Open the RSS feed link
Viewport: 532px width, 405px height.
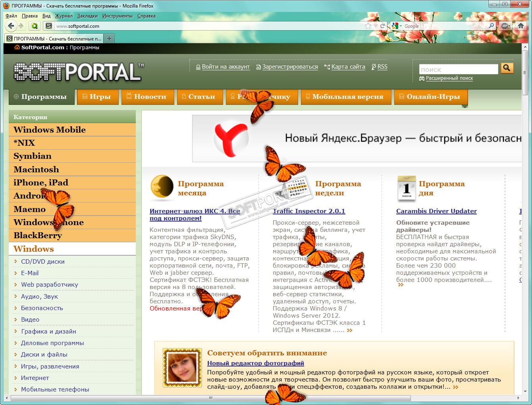[x=382, y=67]
